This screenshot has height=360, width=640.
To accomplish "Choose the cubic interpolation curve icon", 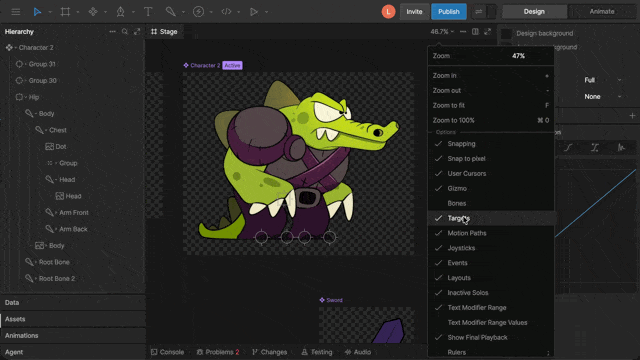I will pos(568,147).
